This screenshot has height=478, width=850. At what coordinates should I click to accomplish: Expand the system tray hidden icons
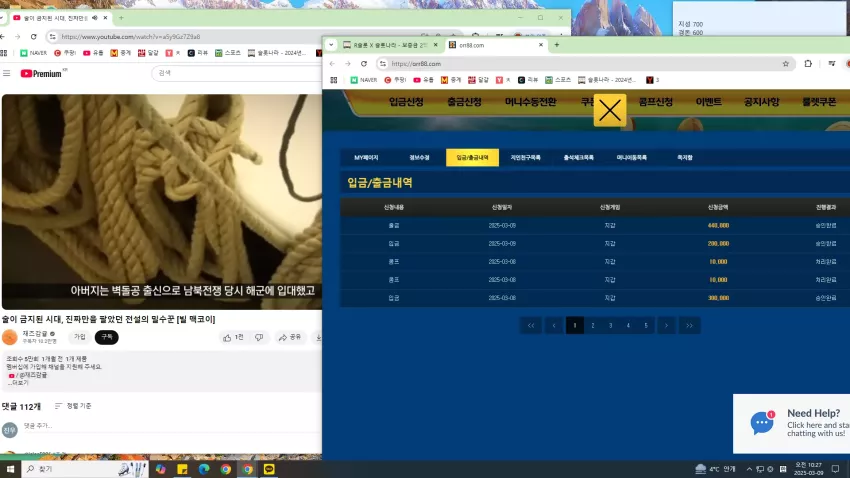749,469
